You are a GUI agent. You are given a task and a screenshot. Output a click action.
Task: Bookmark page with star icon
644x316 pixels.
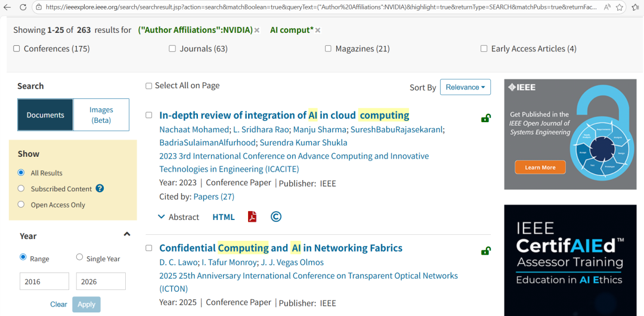[620, 7]
